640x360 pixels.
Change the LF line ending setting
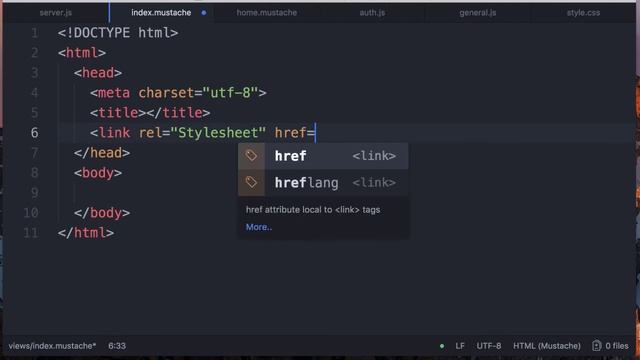pos(460,346)
